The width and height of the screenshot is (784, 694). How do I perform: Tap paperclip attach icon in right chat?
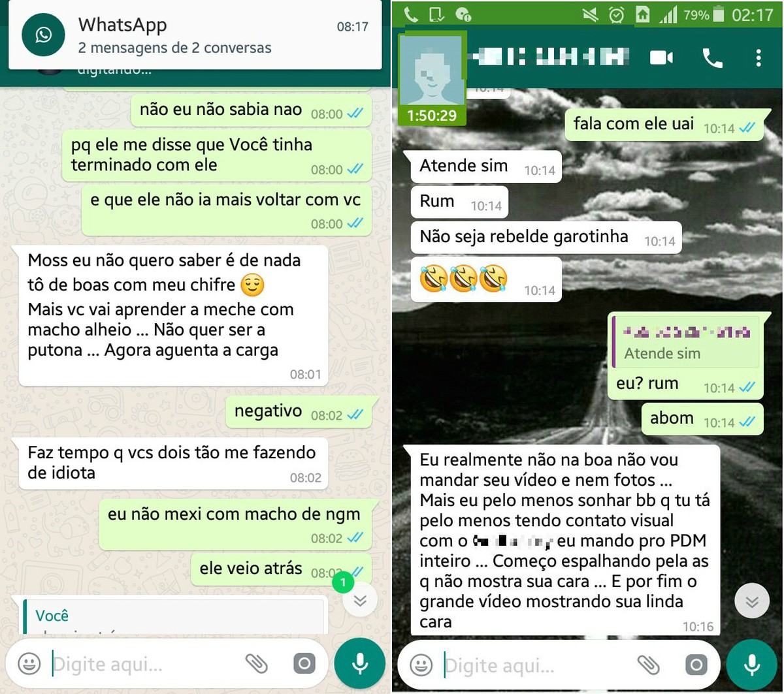pyautogui.click(x=649, y=665)
